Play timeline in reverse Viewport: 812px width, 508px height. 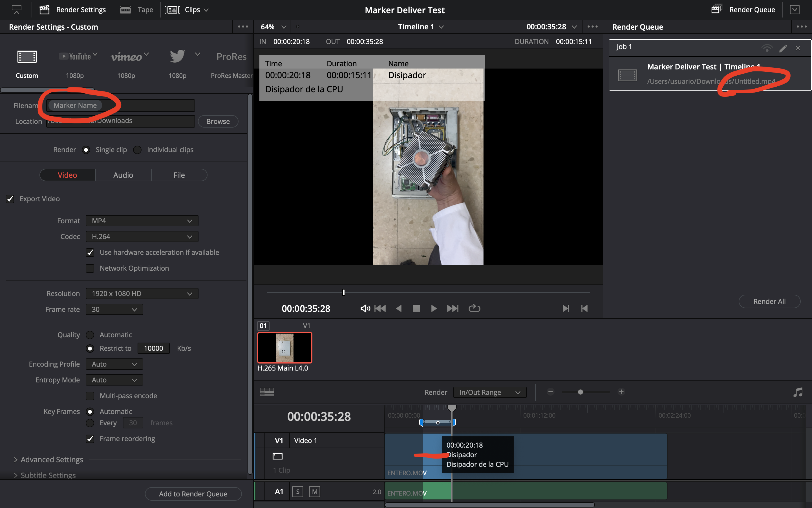(399, 308)
